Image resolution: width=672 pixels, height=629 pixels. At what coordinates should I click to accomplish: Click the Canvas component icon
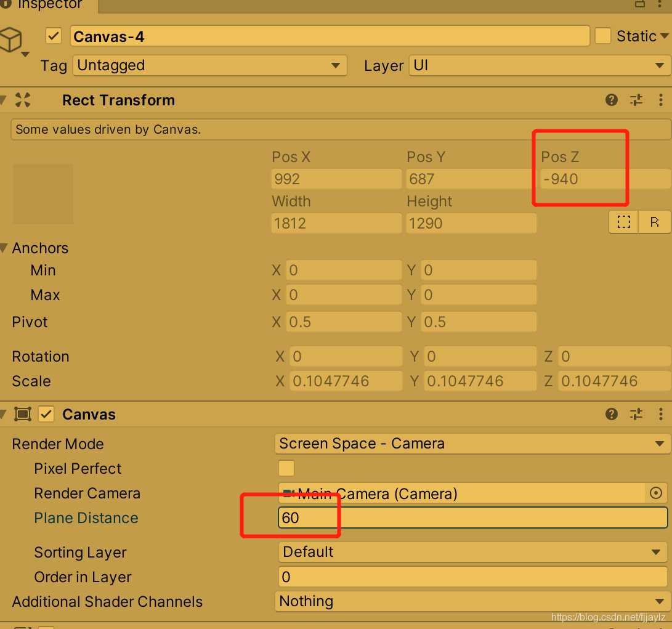[x=23, y=414]
